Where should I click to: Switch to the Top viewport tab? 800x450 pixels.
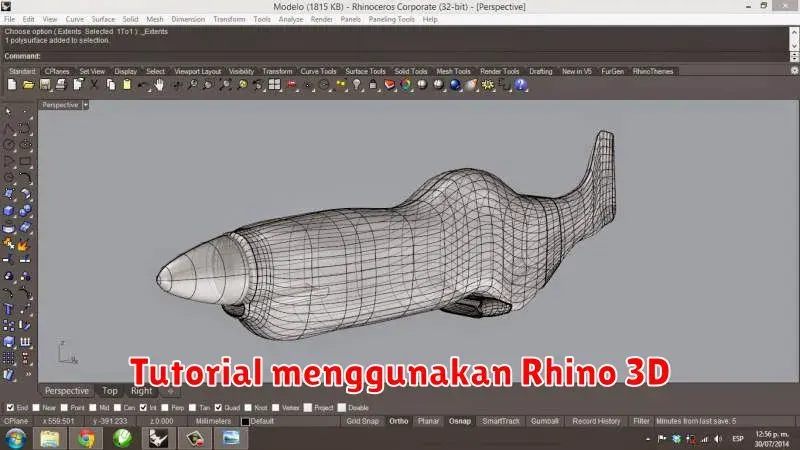tap(110, 391)
